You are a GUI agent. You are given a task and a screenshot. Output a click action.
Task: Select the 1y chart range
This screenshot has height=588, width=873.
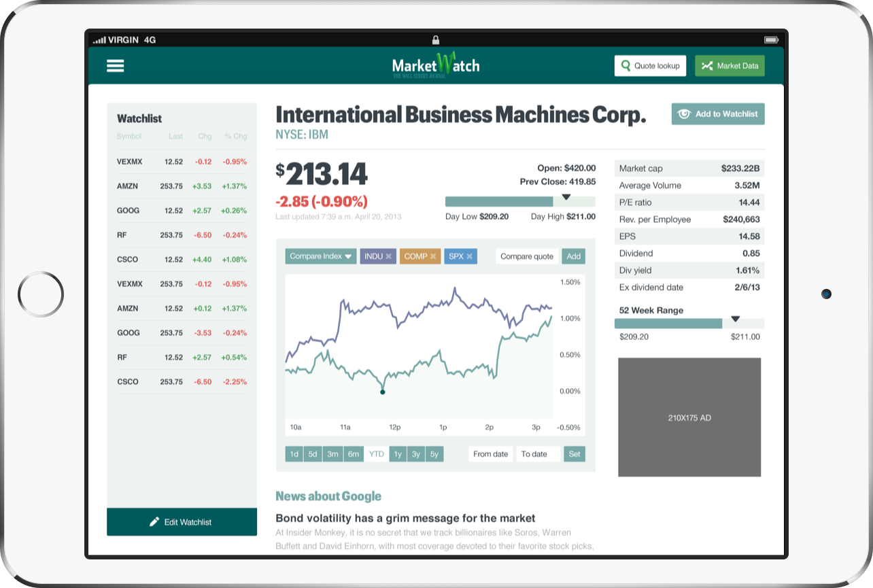(398, 454)
